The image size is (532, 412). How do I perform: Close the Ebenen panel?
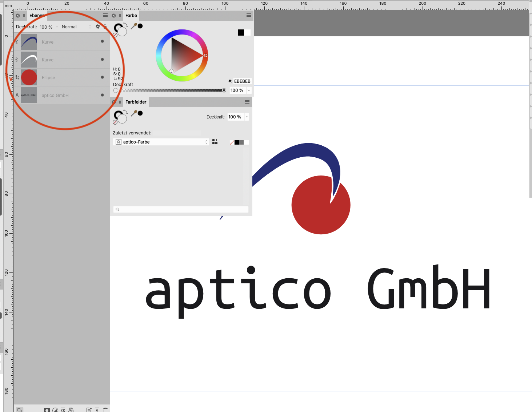click(18, 16)
